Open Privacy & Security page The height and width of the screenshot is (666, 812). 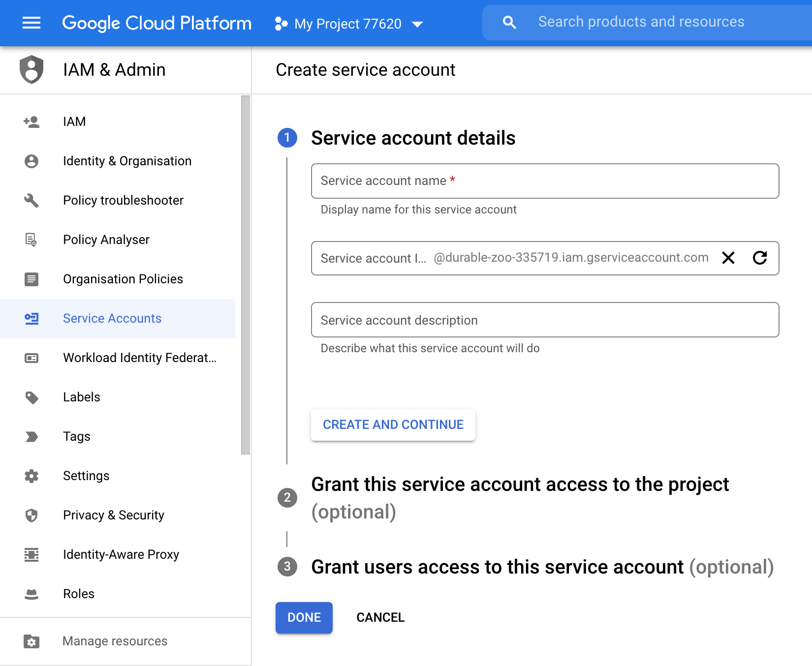click(118, 515)
